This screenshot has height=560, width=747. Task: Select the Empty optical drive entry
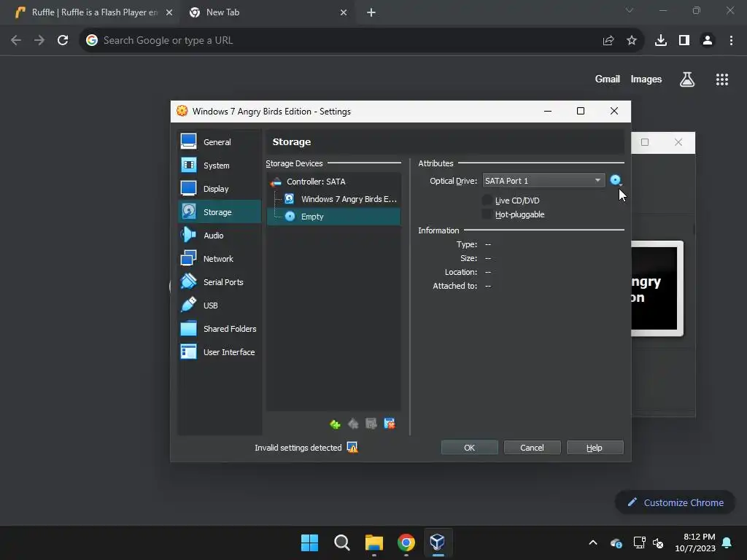tap(333, 217)
